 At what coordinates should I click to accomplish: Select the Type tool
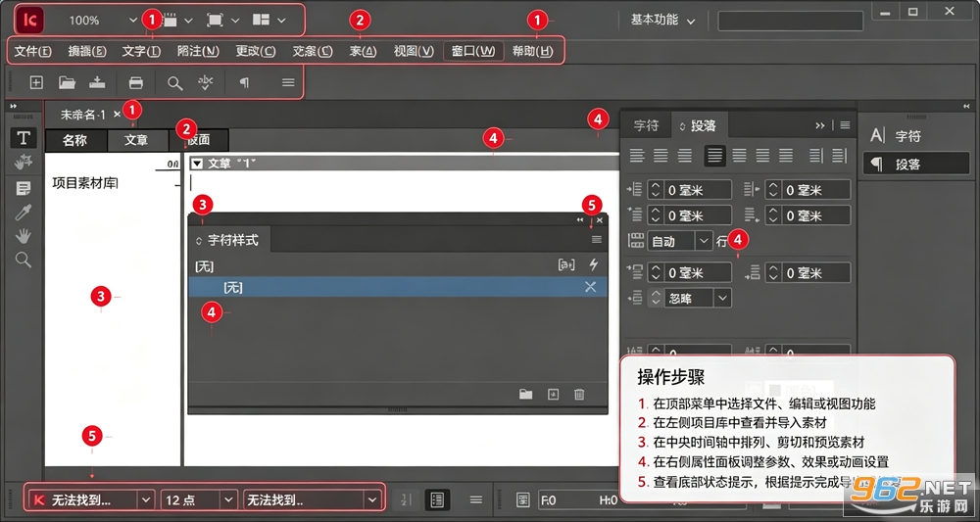pos(24,138)
